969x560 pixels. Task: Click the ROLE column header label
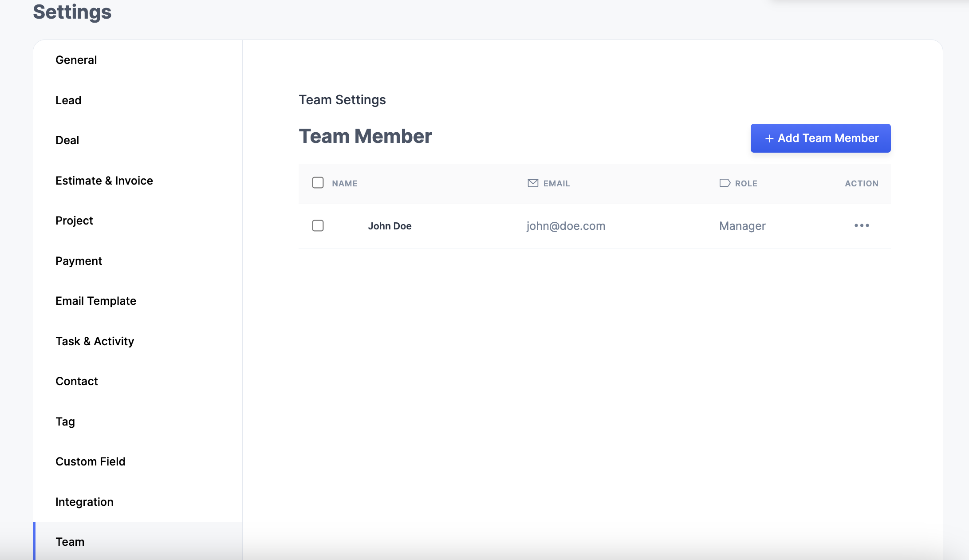(746, 183)
